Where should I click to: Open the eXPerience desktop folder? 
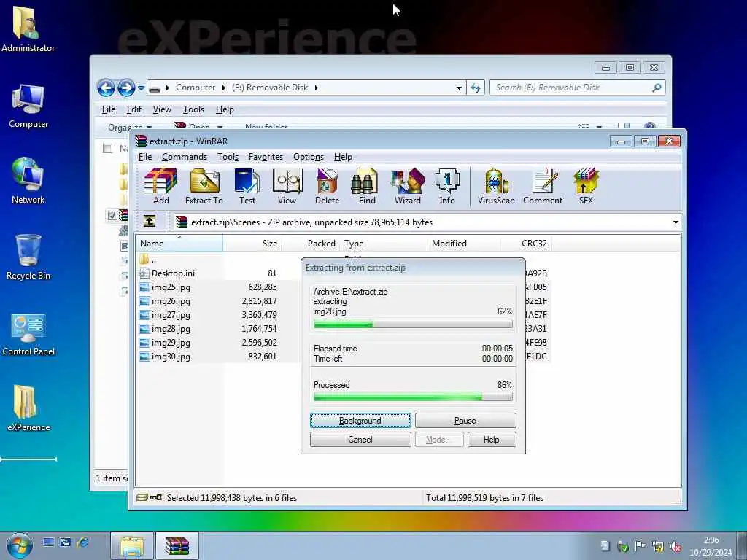click(28, 408)
